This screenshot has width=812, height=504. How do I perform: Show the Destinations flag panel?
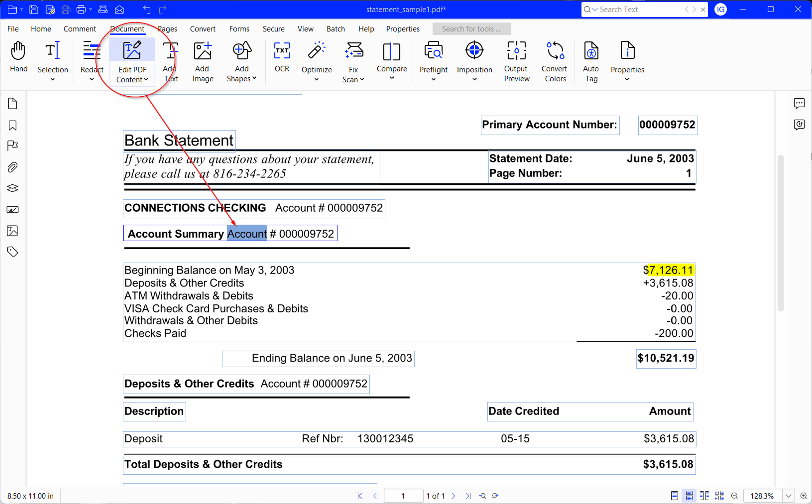tap(13, 146)
